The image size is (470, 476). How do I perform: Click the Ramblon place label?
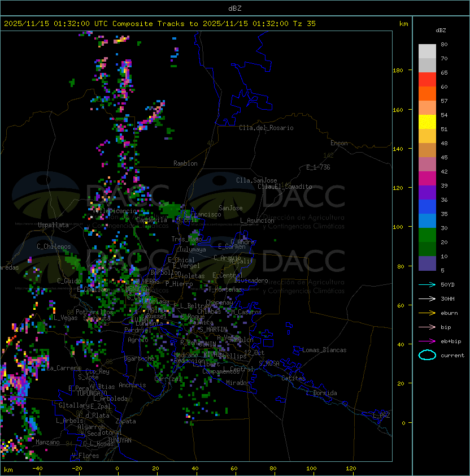[185, 163]
